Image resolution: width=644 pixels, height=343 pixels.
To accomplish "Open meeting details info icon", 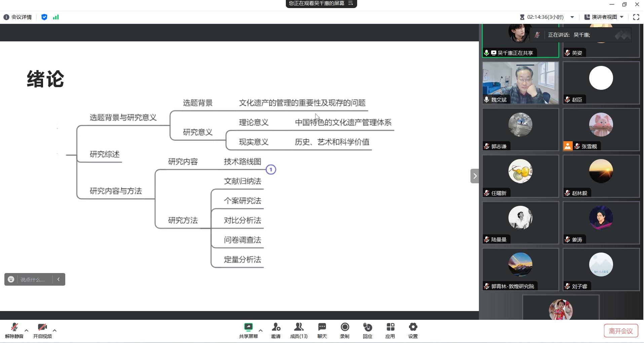I will click(x=6, y=17).
